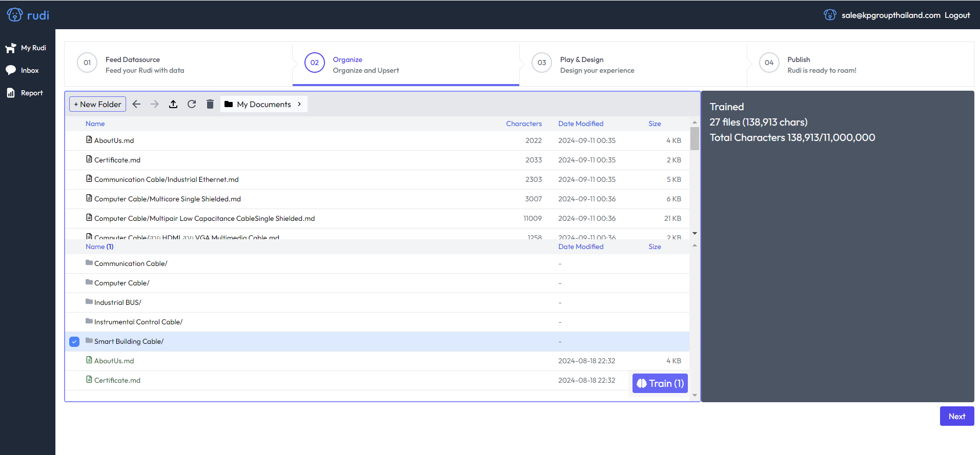Image resolution: width=980 pixels, height=455 pixels.
Task: Sort top list by Date Modified
Action: 581,123
